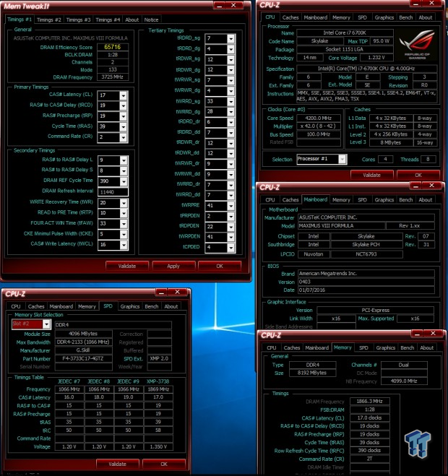Screen dimensions: 448x476
Task: Select Bench tab in the top CPU-Z window
Action: 406,17
